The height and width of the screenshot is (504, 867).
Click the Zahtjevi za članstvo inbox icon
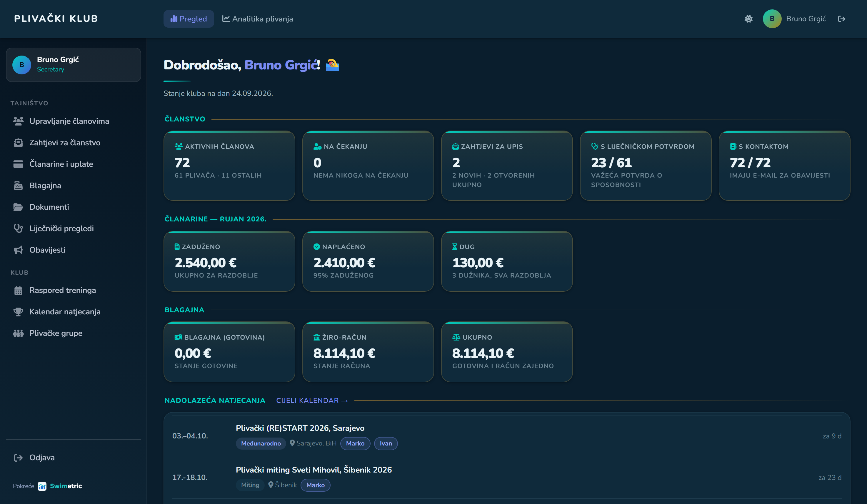18,142
